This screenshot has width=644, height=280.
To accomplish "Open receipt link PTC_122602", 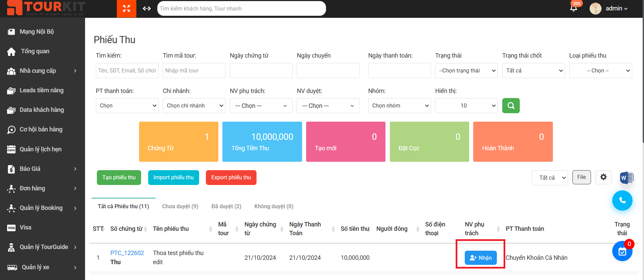I will click(x=127, y=253).
